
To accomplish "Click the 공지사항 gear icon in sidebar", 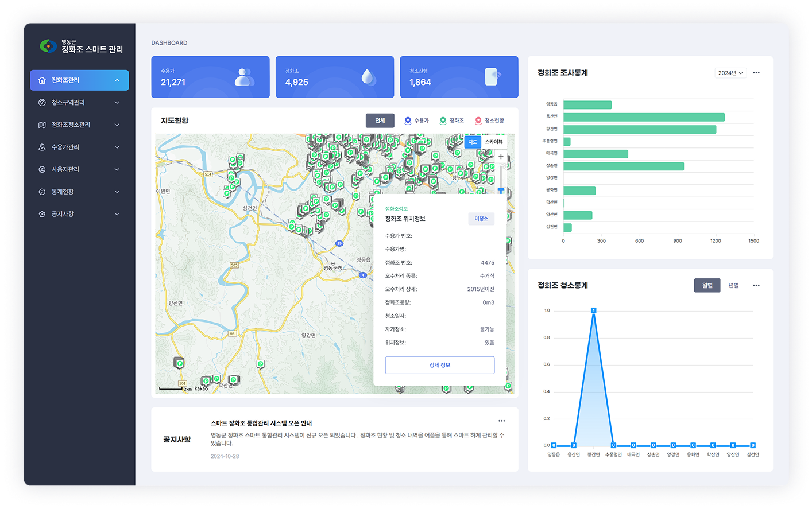I will [x=42, y=215].
